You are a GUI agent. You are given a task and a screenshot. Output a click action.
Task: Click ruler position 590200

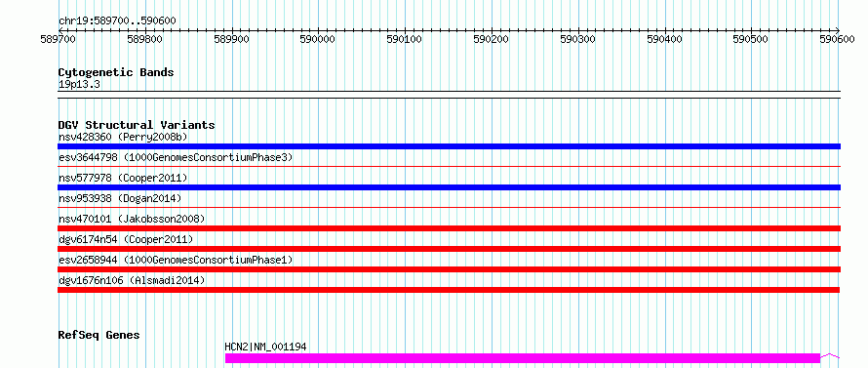tap(492, 39)
